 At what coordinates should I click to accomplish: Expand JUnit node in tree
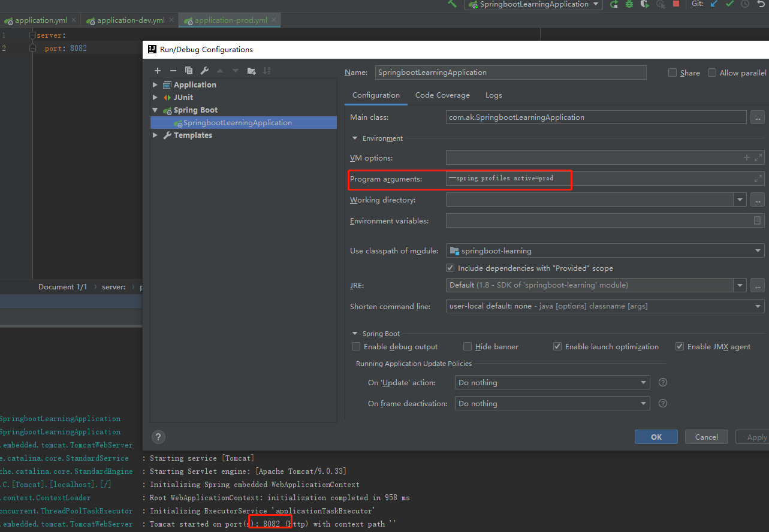coord(155,97)
